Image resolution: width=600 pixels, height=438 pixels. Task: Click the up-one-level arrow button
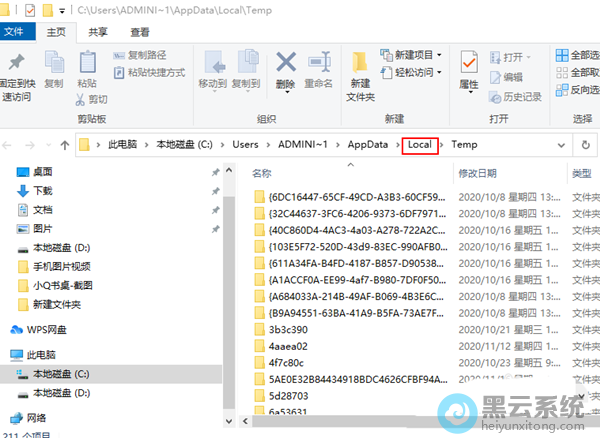[x=65, y=145]
